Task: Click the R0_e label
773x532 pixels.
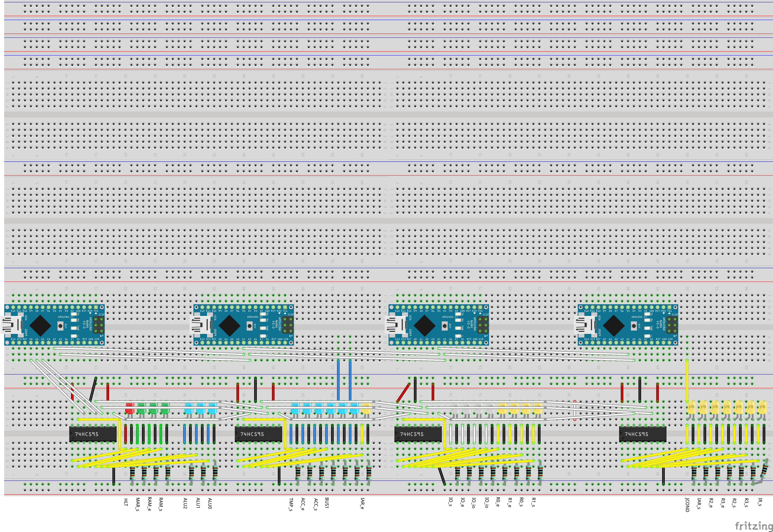Action: 498,502
